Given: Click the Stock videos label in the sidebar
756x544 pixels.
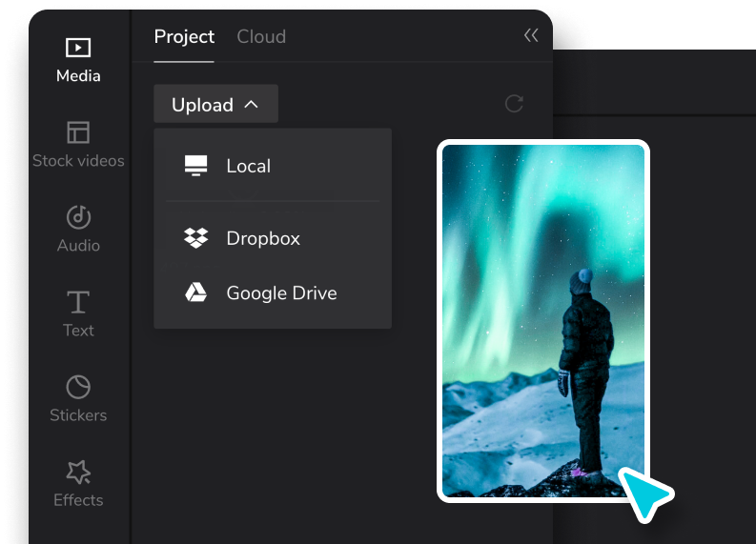Looking at the screenshot, I should click(x=78, y=160).
